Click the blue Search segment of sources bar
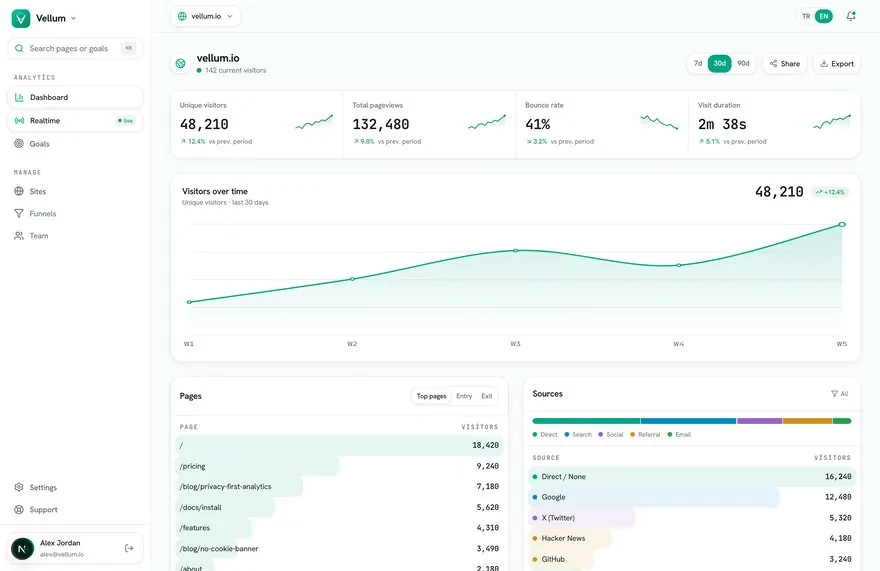Screen dimensions: 880x571 tap(689, 421)
